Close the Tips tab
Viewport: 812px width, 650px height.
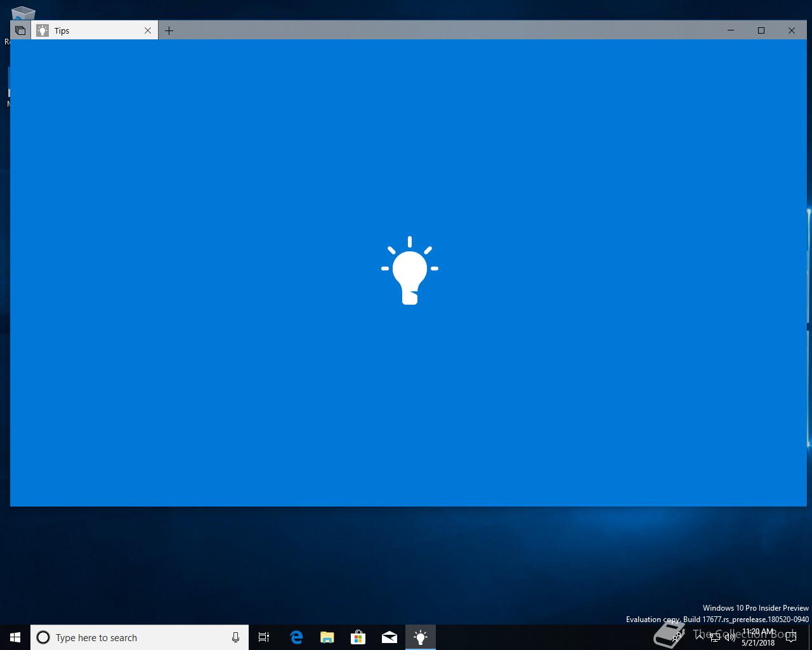click(148, 30)
